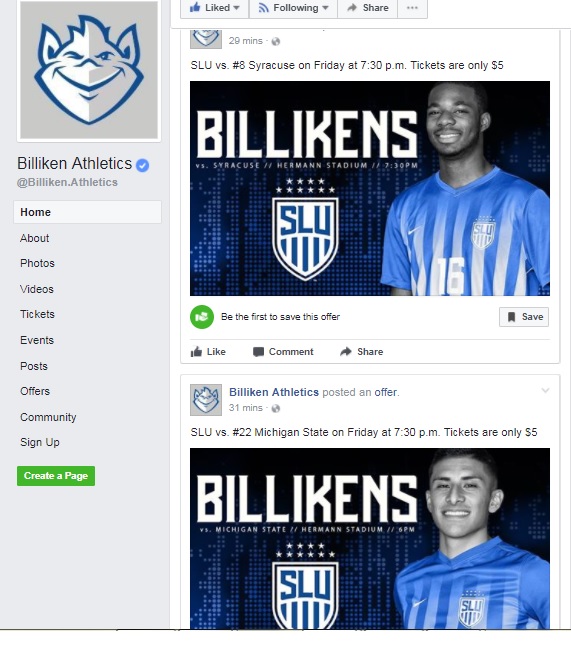Click the green offer icon under Syracuse post

(x=201, y=317)
